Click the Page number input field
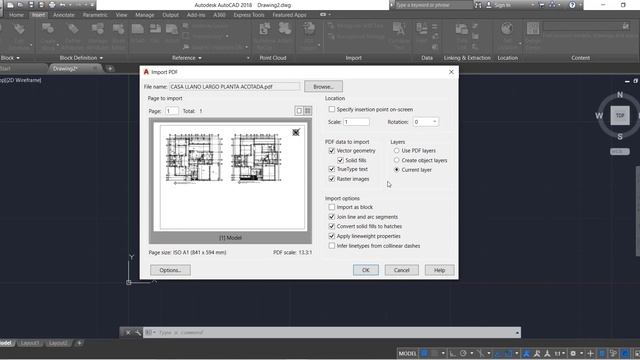 point(172,111)
